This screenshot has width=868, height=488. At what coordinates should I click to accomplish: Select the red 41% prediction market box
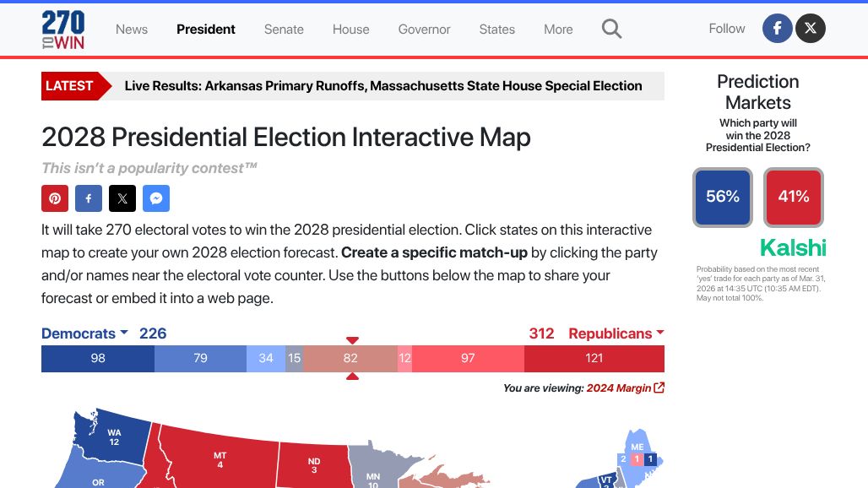point(794,197)
